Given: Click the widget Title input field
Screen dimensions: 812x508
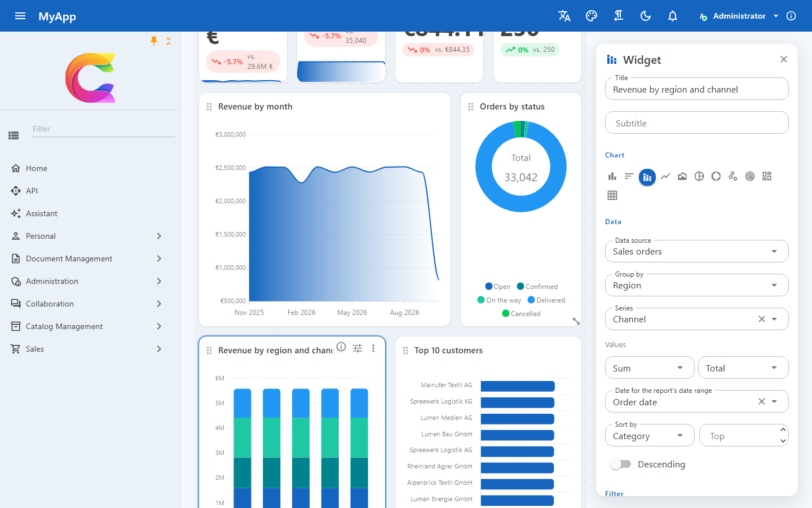Looking at the screenshot, I should coord(697,89).
